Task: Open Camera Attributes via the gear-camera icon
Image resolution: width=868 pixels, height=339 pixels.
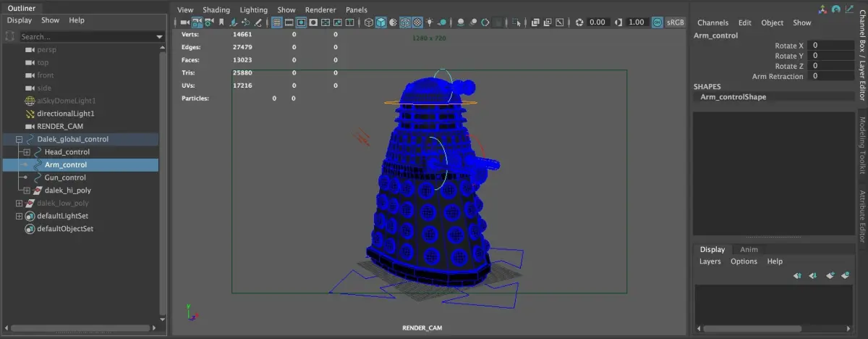Action: coord(208,22)
